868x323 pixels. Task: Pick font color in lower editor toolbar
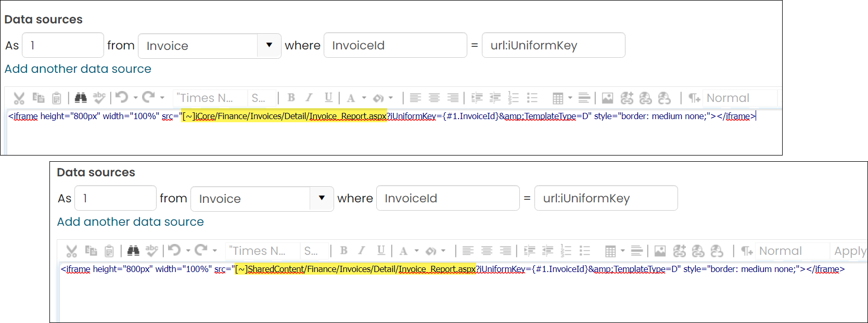[404, 251]
